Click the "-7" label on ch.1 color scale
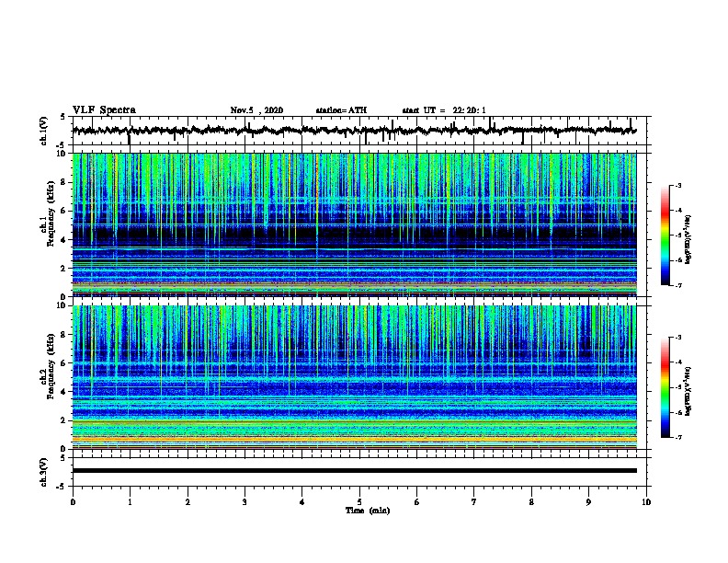This screenshot has height=563, width=728. (677, 285)
